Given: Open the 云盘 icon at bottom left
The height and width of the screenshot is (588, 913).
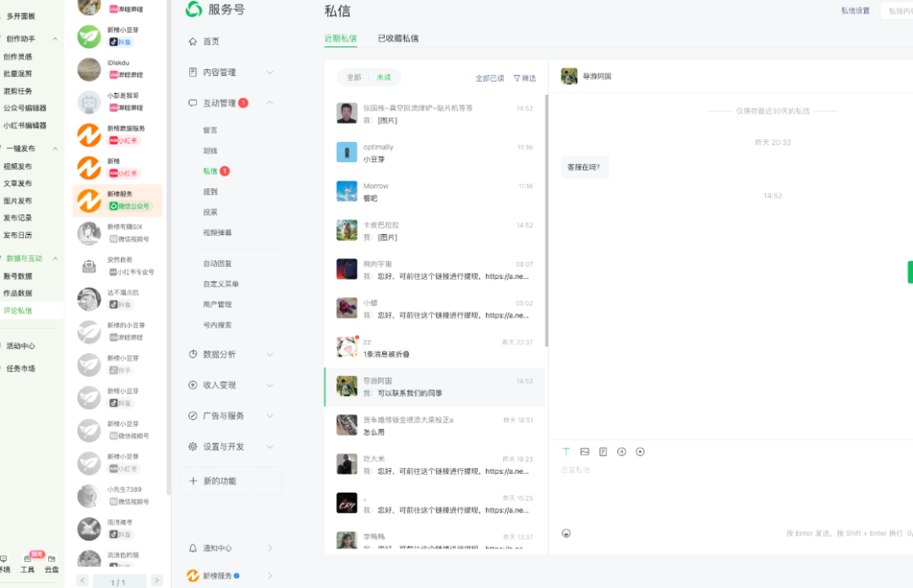Looking at the screenshot, I should (x=52, y=563).
